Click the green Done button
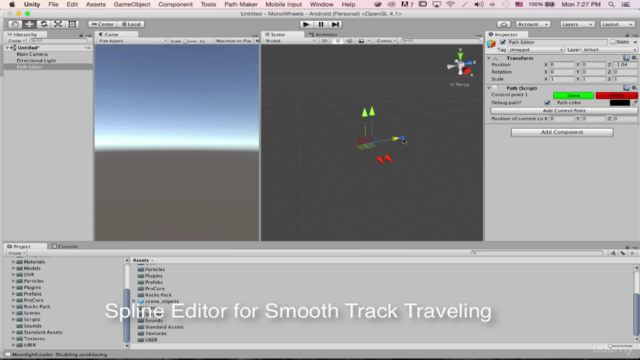 (573, 96)
